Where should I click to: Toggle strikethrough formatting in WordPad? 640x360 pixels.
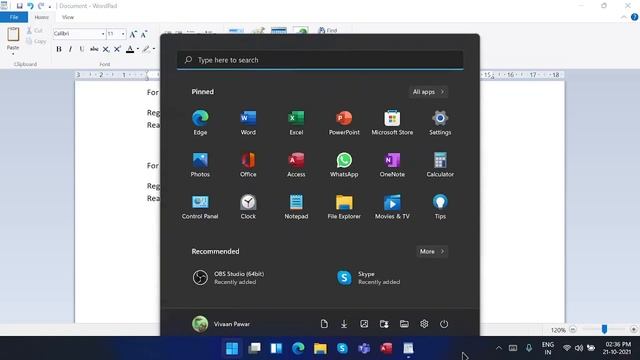click(x=94, y=49)
